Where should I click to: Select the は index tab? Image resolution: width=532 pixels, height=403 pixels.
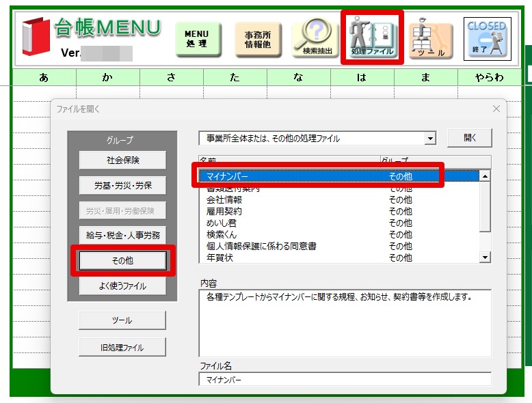pyautogui.click(x=362, y=77)
